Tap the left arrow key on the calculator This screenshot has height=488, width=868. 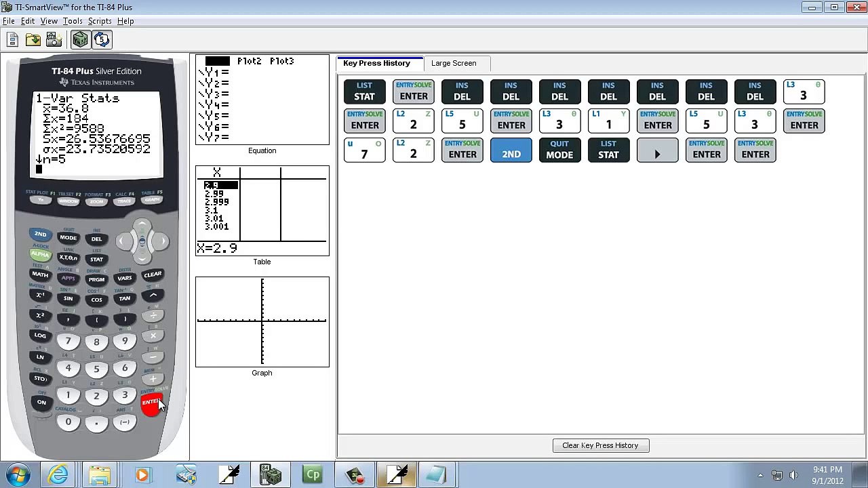123,241
